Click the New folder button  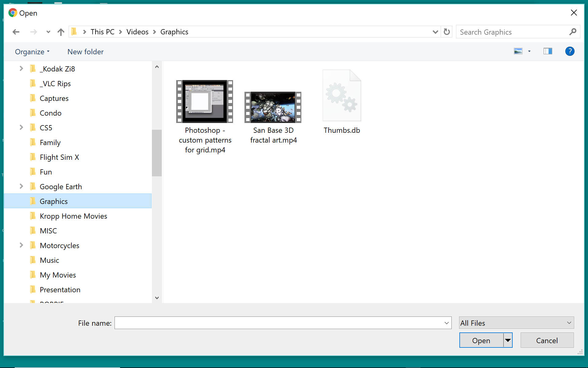click(85, 52)
